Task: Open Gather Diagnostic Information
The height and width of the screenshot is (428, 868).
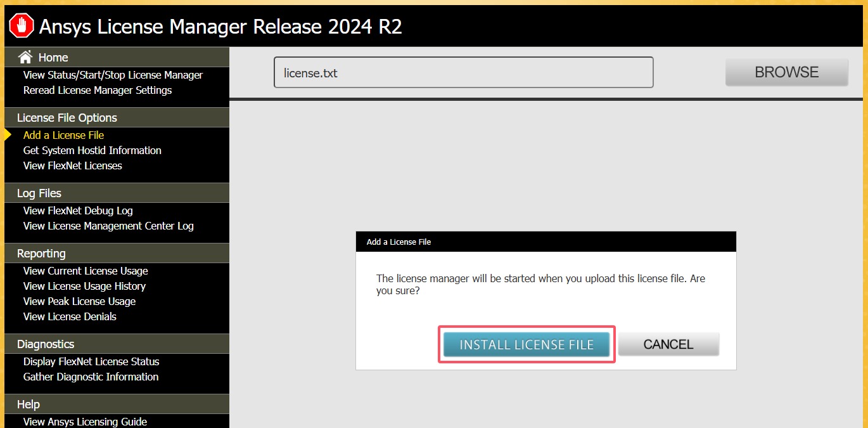Action: [x=91, y=377]
